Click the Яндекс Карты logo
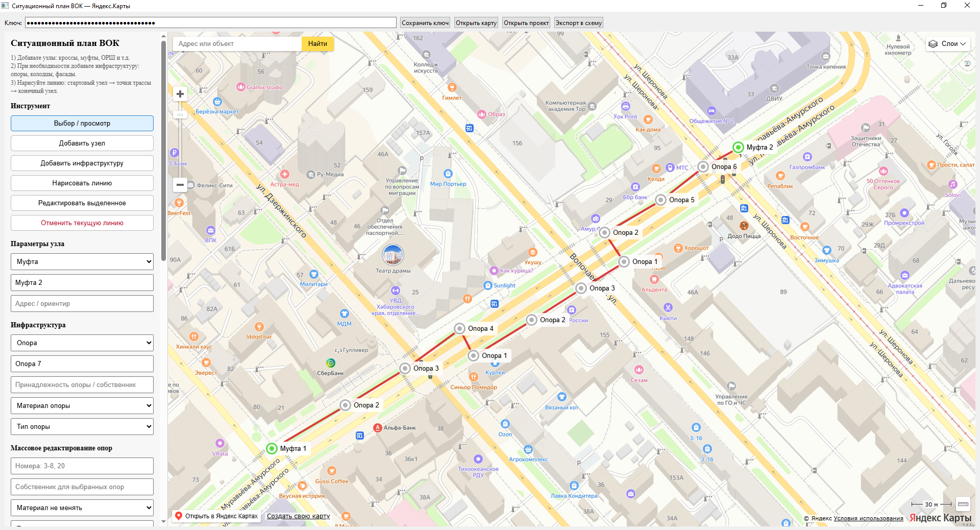This screenshot has width=980, height=530. [x=940, y=518]
